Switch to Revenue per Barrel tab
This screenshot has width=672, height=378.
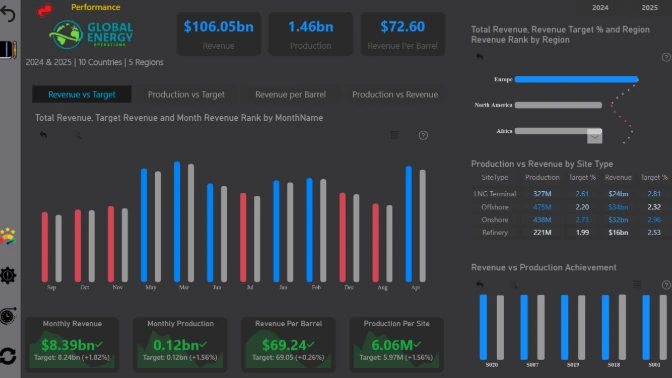tap(291, 94)
